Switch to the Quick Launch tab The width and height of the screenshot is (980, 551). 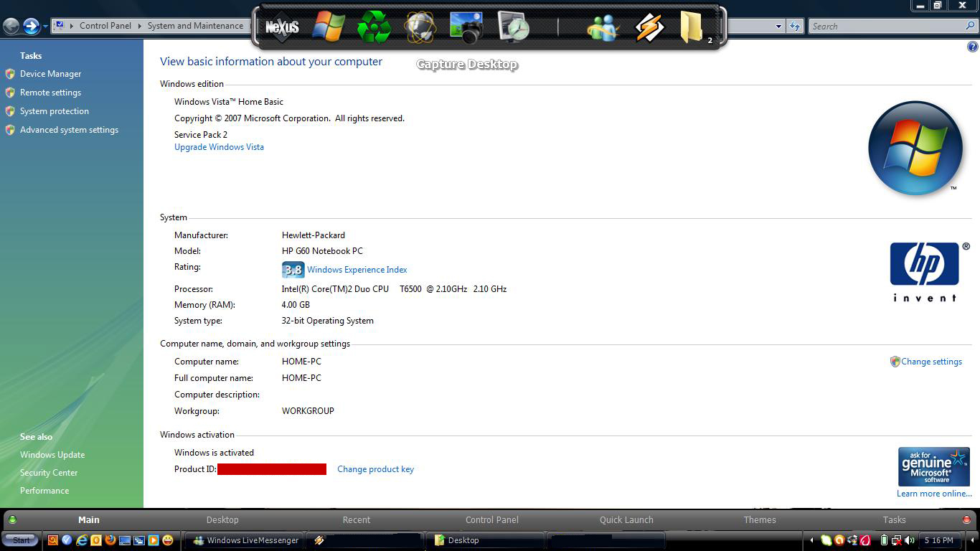pos(626,520)
